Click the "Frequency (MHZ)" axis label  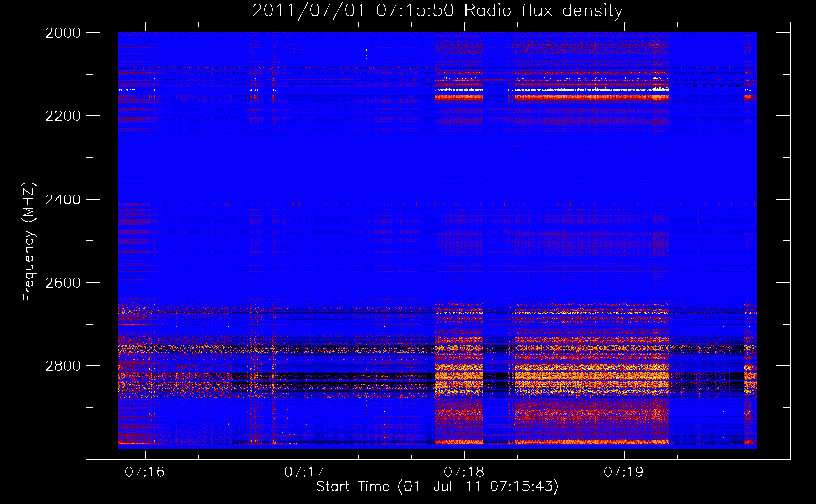coord(29,242)
